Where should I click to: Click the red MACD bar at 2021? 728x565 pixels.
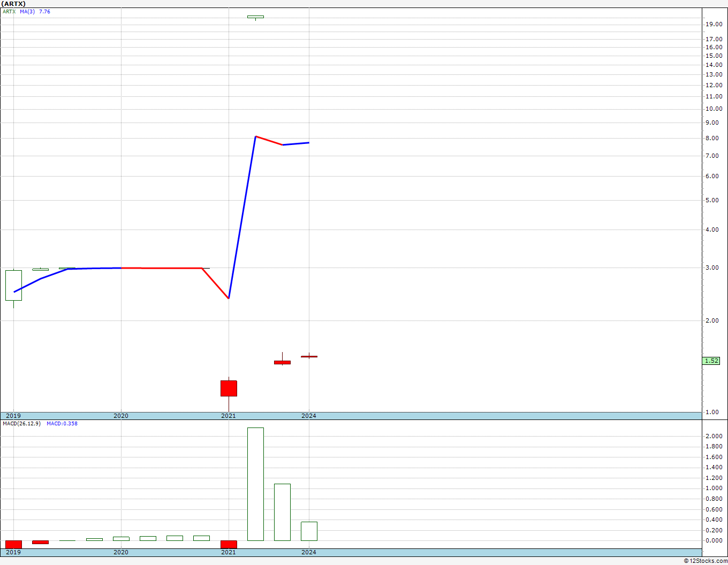pyautogui.click(x=229, y=545)
